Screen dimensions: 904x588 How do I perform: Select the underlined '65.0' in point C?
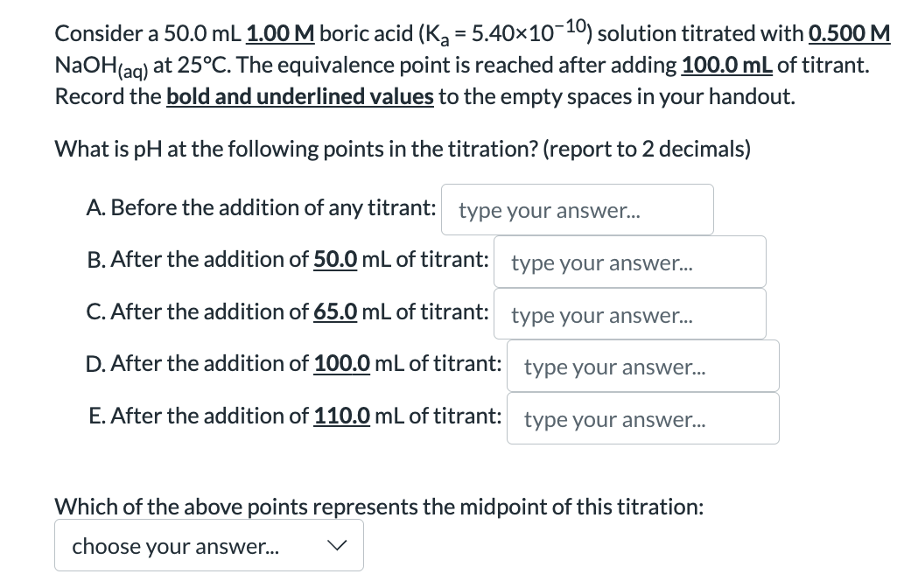pos(335,311)
